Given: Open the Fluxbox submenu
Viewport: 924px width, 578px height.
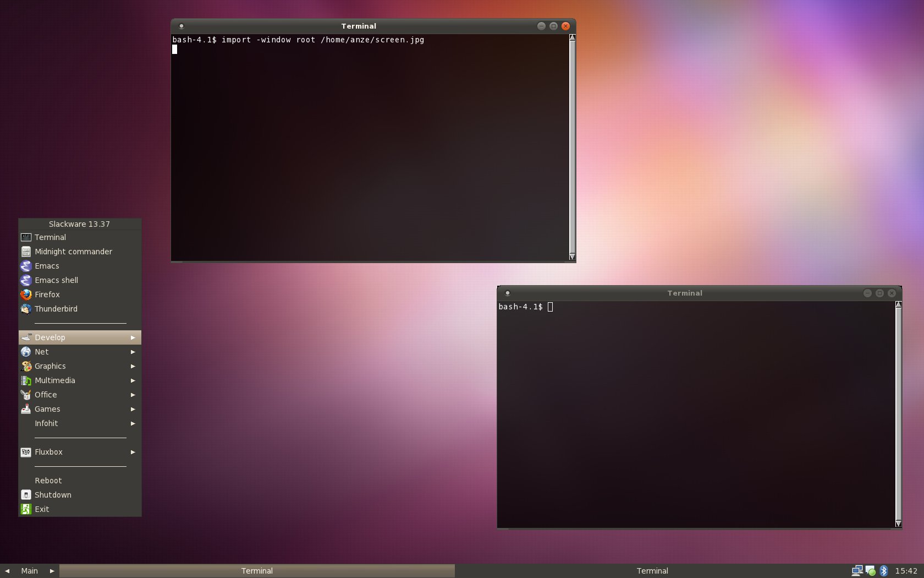Looking at the screenshot, I should click(80, 452).
